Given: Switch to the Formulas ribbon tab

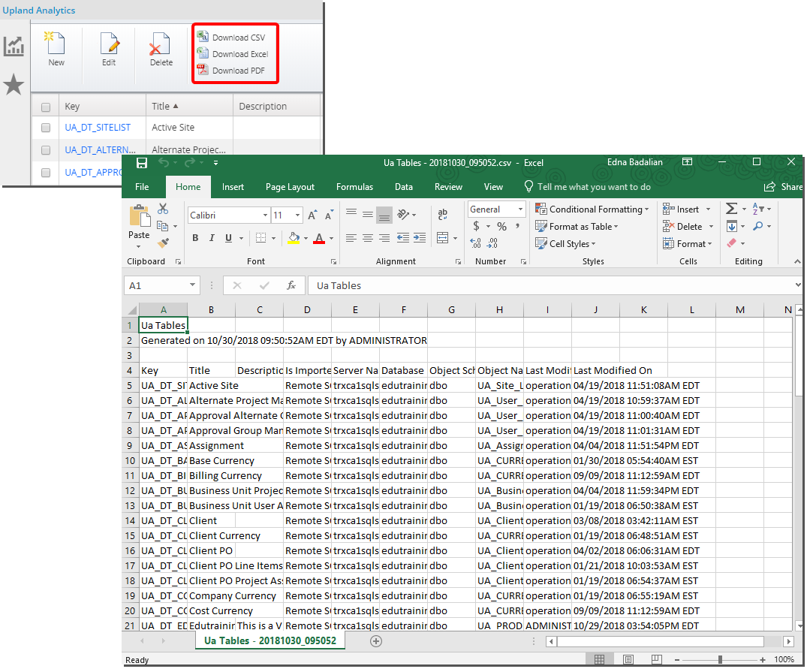Looking at the screenshot, I should coord(354,187).
